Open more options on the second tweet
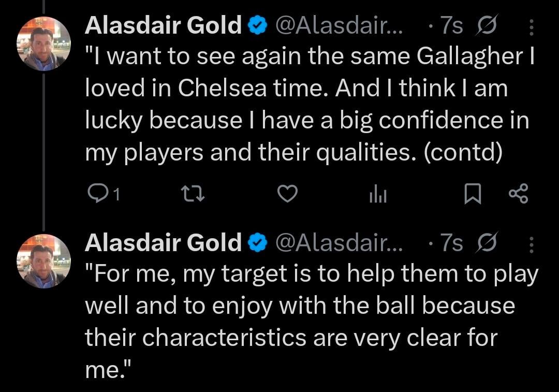 pyautogui.click(x=532, y=243)
